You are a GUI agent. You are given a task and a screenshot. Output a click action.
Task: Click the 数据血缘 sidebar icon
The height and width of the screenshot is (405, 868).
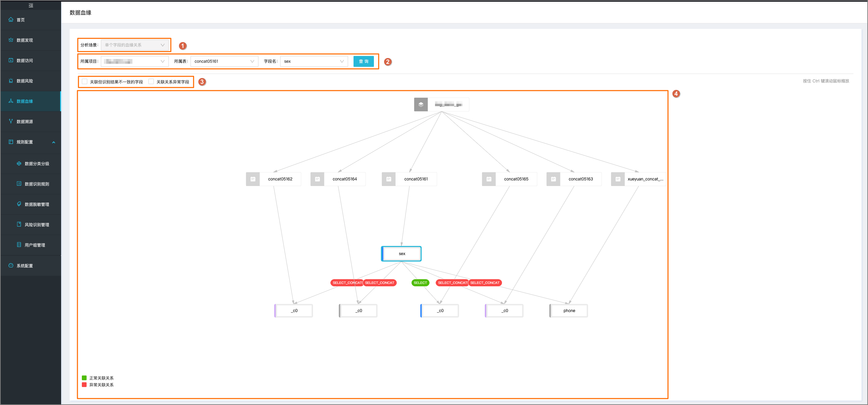tap(11, 101)
